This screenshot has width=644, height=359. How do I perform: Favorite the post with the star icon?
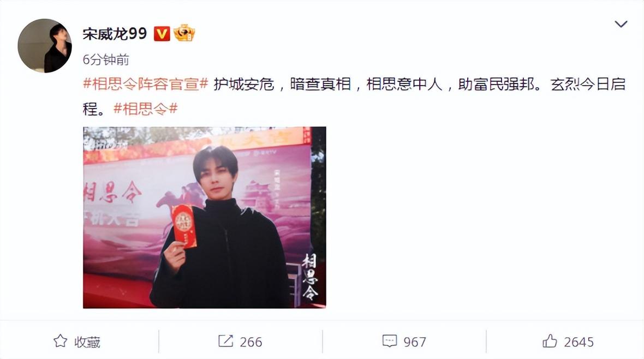[61, 341]
